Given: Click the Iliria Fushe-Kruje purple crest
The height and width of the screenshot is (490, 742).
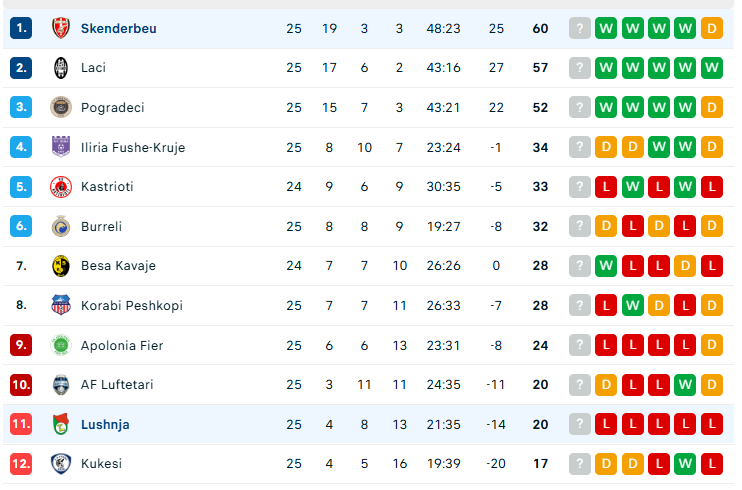Looking at the screenshot, I should [61, 147].
